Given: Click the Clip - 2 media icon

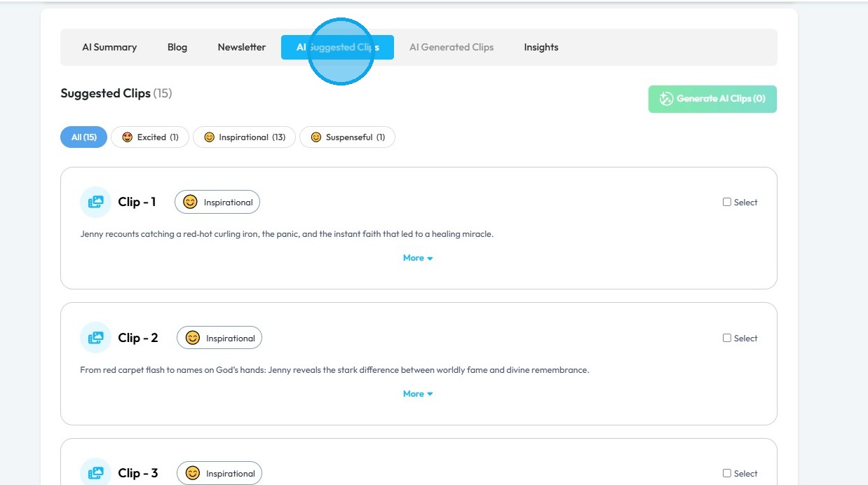Looking at the screenshot, I should point(95,338).
